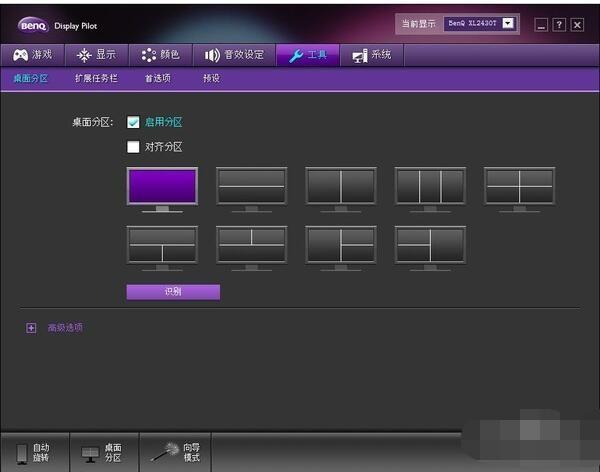
Task: Click the 识别 (Identify) button
Action: coord(173,292)
